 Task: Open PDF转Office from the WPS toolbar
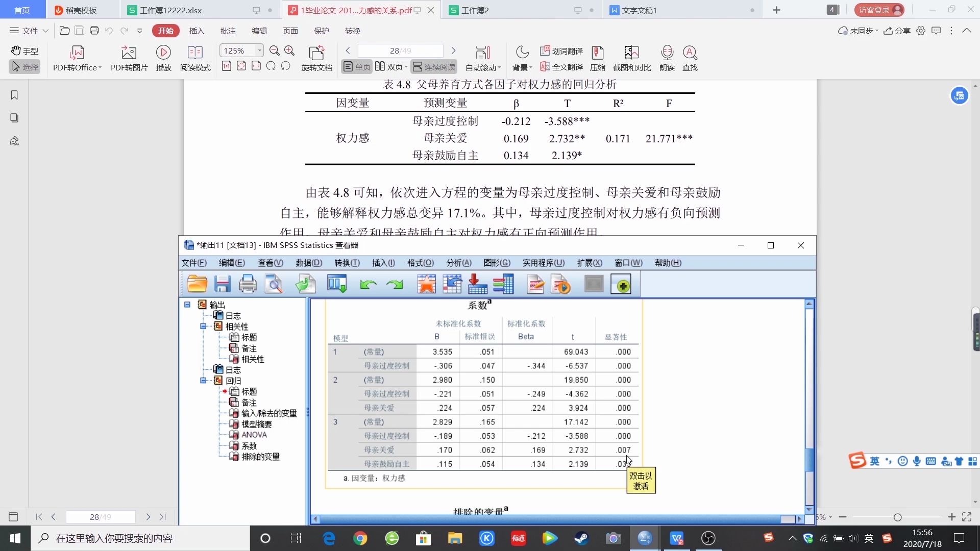[77, 58]
